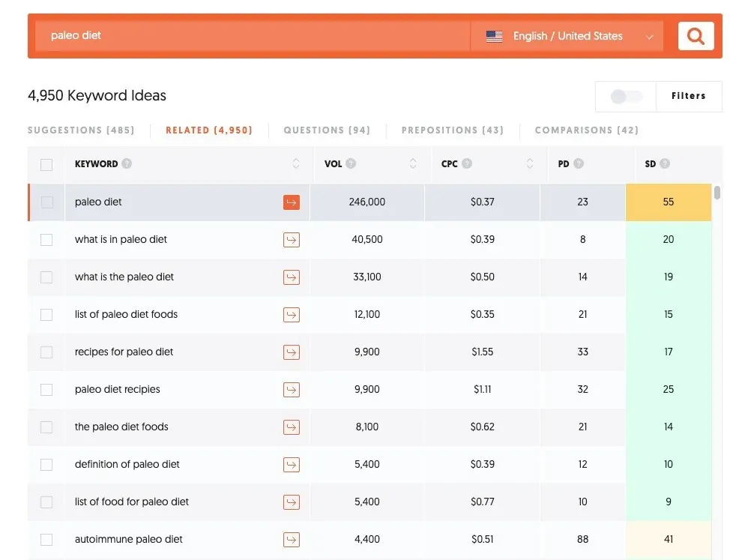Open the SUGGESTIONS tab
730x560 pixels.
pyautogui.click(x=81, y=130)
